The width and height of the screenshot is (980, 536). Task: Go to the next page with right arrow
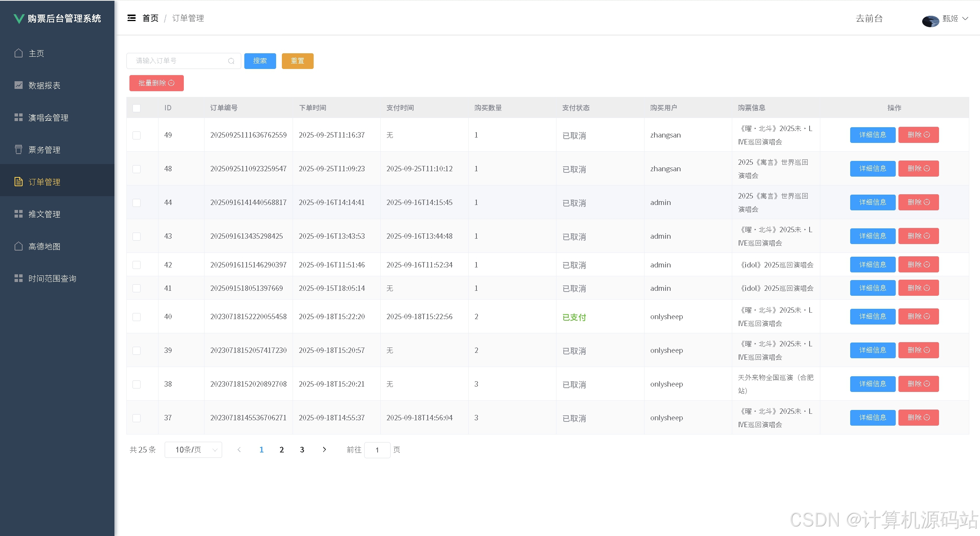[x=324, y=449]
